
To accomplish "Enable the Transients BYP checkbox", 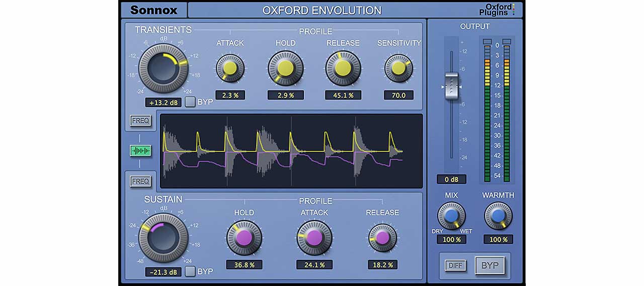I will [190, 102].
